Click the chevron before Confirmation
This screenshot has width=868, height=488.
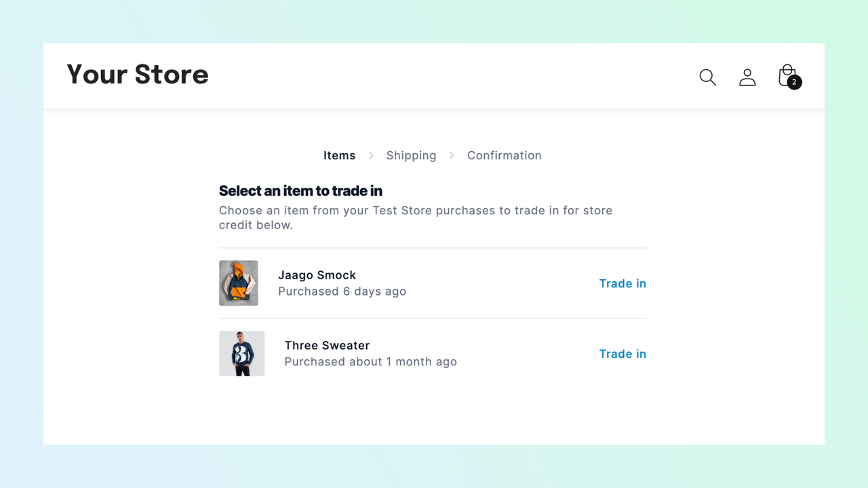pyautogui.click(x=452, y=155)
